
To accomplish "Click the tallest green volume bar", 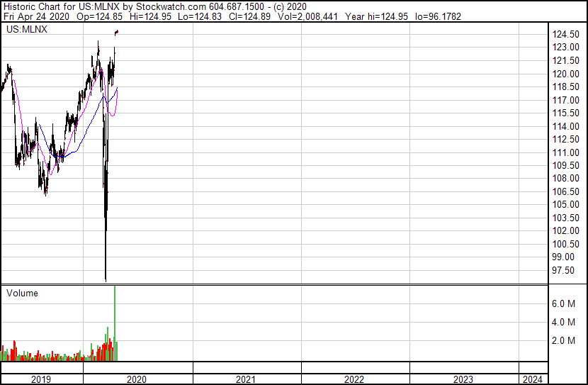I will tap(114, 319).
